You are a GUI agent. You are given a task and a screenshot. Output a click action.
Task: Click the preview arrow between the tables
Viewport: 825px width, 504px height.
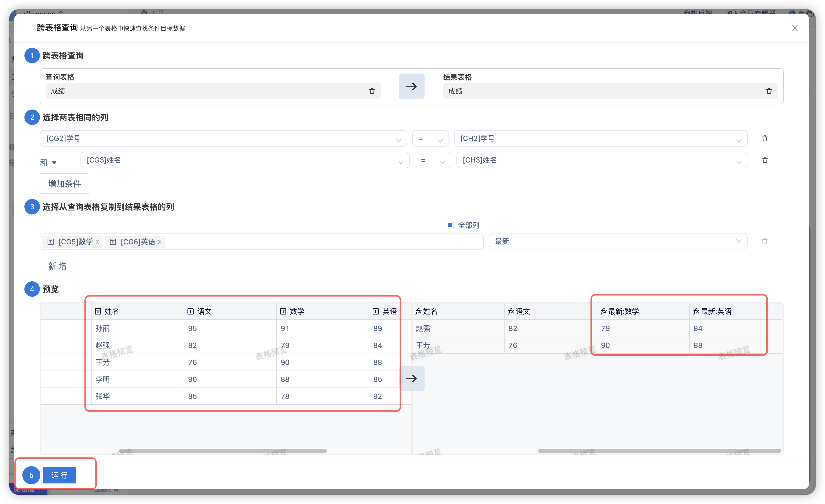[411, 379]
